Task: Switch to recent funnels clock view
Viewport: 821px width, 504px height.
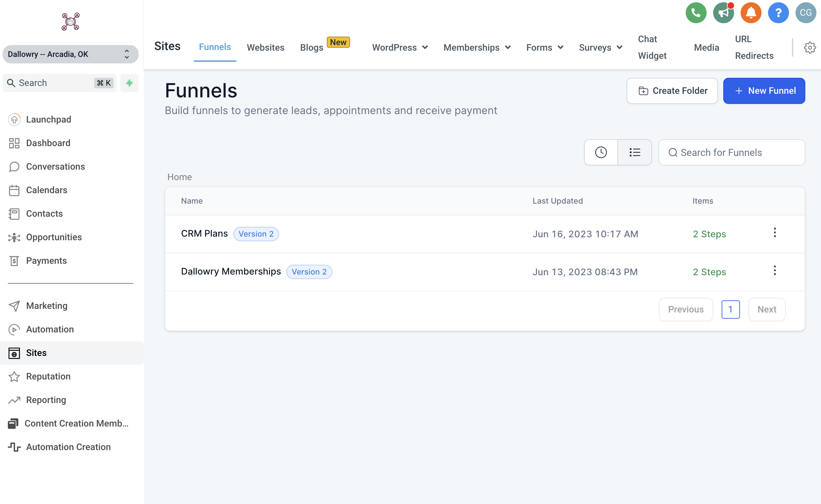Action: [x=601, y=152]
